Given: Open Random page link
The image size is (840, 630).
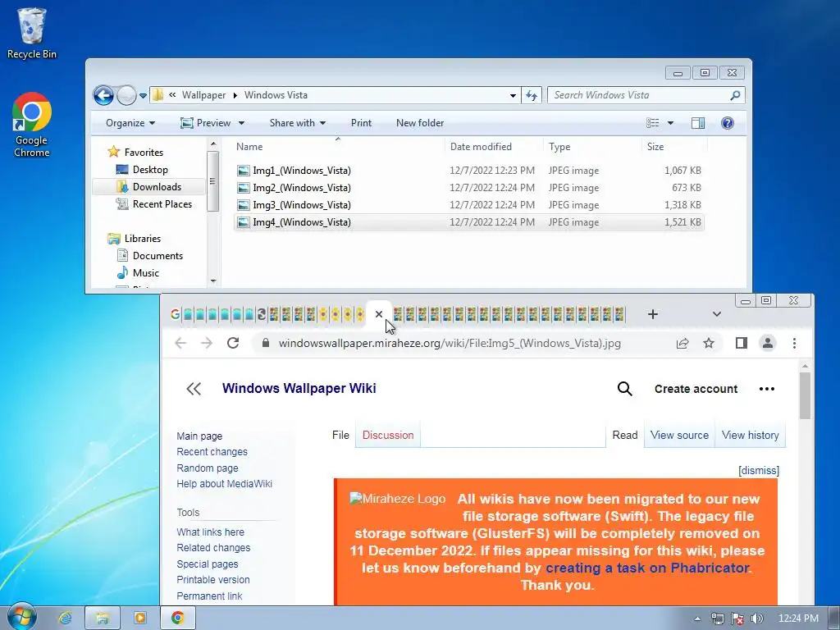Looking at the screenshot, I should (208, 468).
